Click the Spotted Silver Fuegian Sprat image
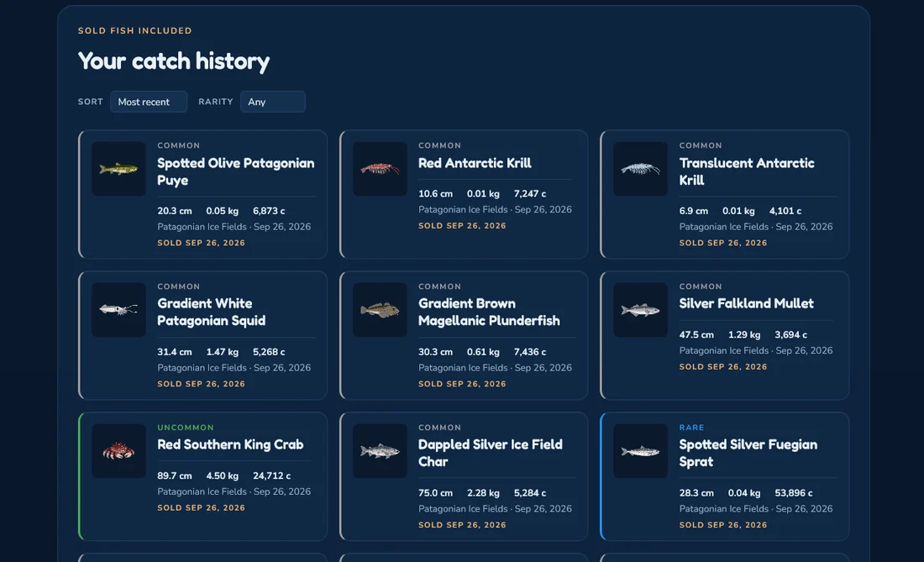 [x=641, y=451]
